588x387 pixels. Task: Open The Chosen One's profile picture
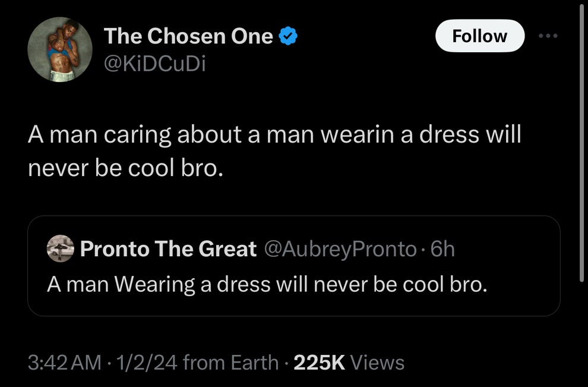click(x=60, y=49)
